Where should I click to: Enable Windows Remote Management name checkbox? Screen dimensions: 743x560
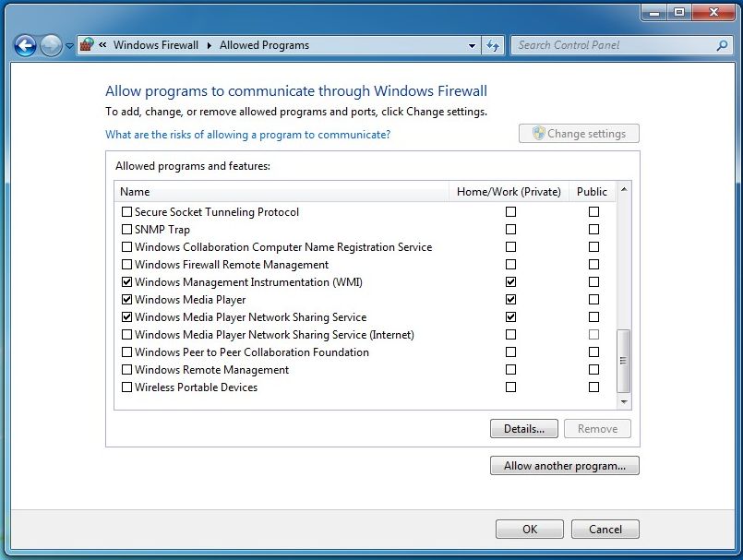click(x=126, y=370)
